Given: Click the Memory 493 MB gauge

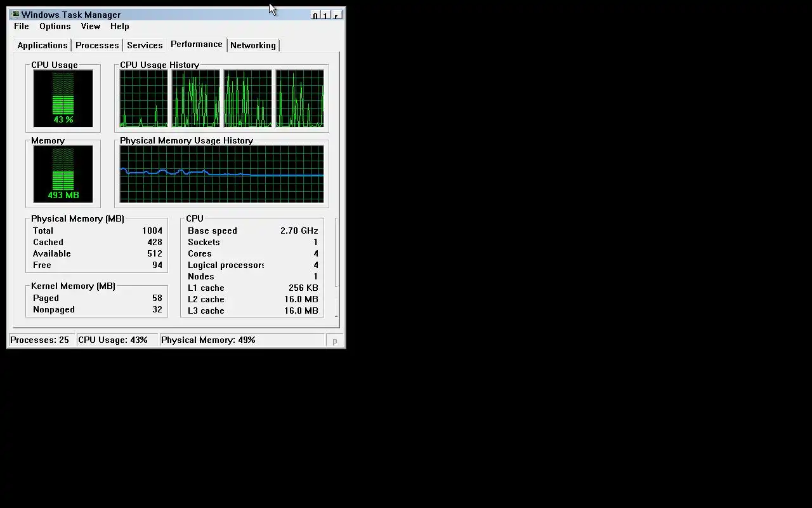Looking at the screenshot, I should pyautogui.click(x=63, y=174).
